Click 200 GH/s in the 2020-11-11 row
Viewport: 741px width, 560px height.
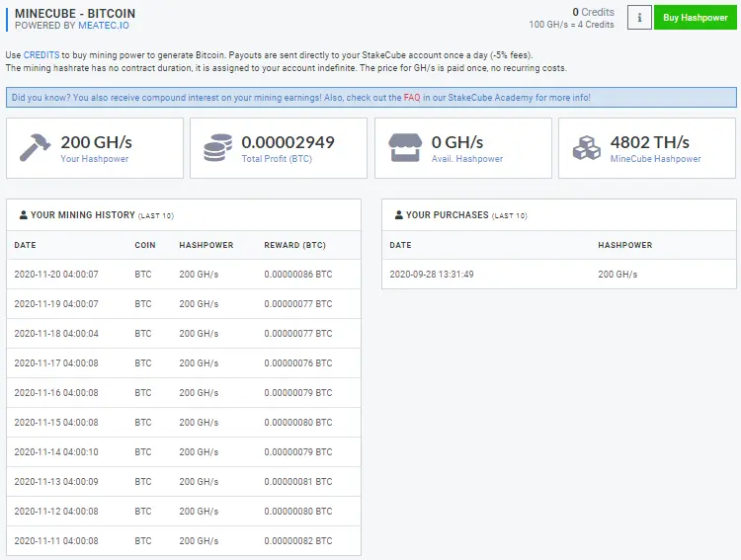pyautogui.click(x=199, y=540)
